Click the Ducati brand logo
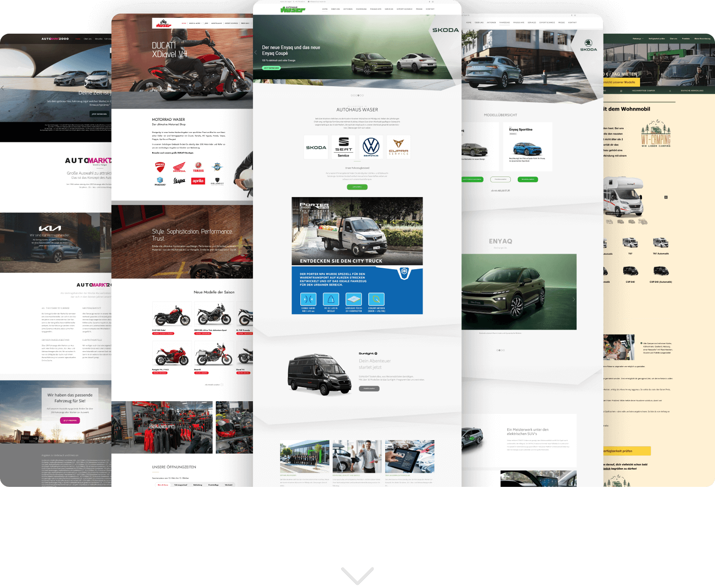This screenshot has width=715, height=588. coord(160,167)
